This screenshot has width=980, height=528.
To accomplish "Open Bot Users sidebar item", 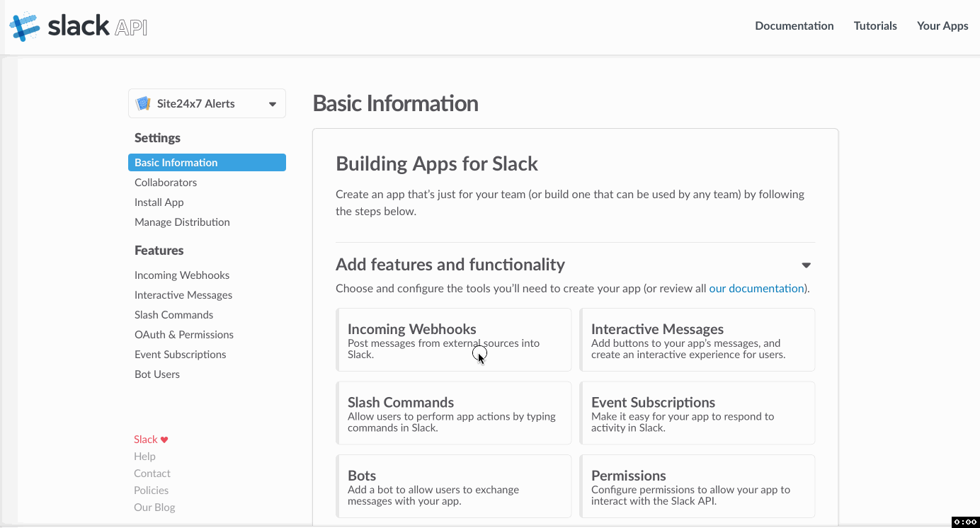I will click(157, 374).
